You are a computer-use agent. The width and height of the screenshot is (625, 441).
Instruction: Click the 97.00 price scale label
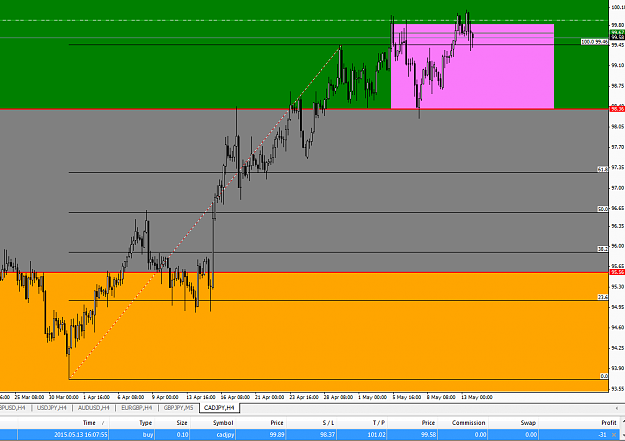point(617,188)
